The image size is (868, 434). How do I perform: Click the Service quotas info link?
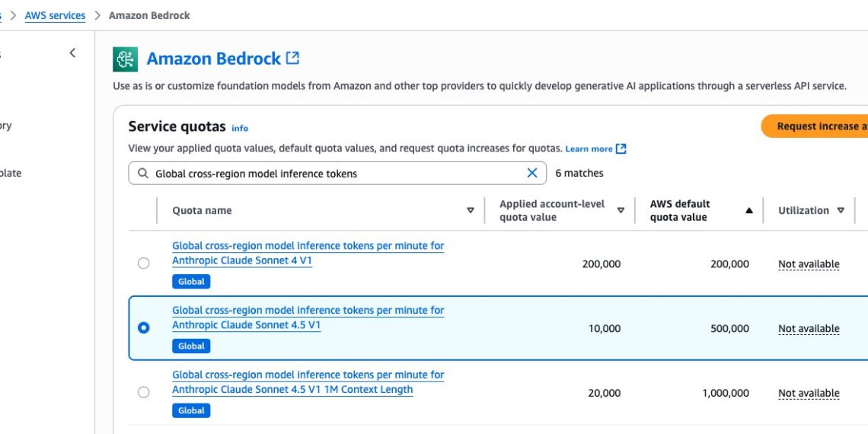point(240,129)
